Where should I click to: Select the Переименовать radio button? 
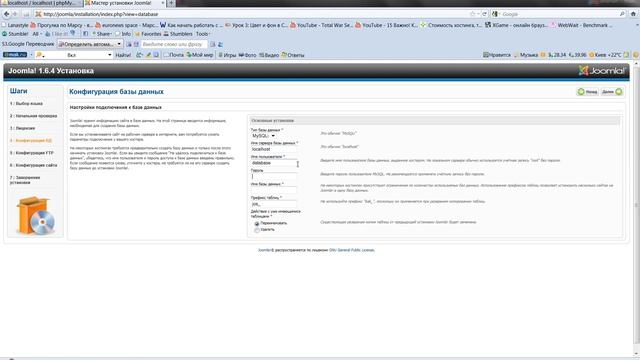pyautogui.click(x=257, y=224)
